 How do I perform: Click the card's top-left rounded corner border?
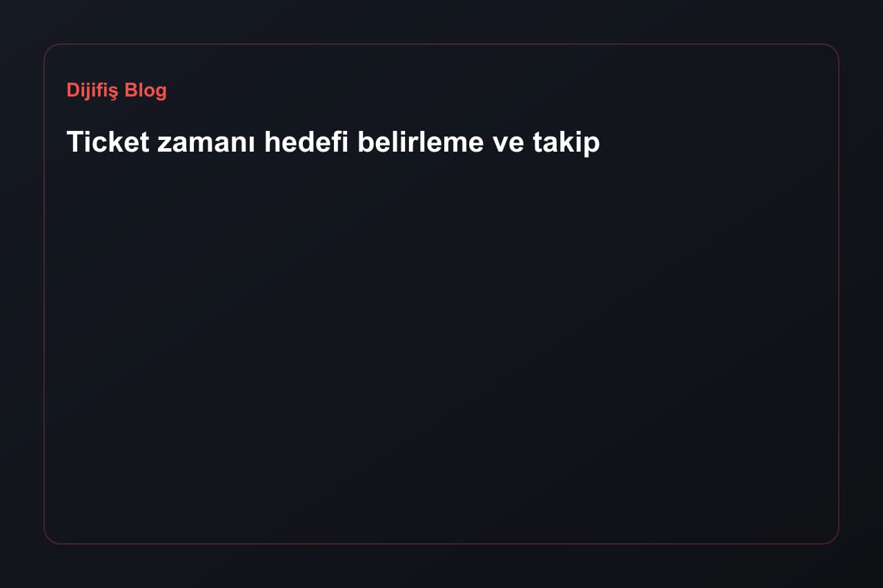[49, 49]
